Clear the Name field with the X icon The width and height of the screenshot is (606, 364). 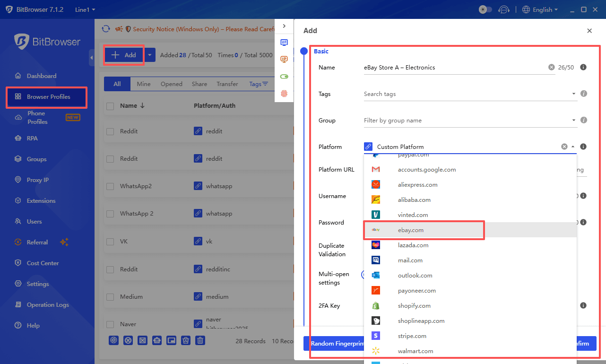(x=551, y=68)
